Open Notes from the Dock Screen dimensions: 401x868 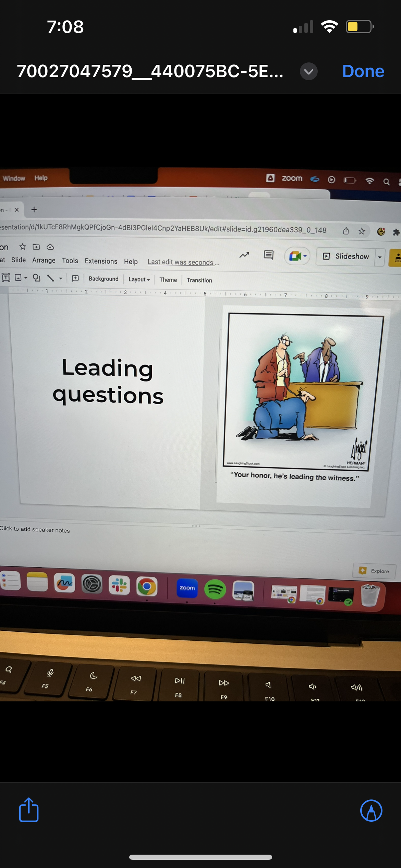(37, 582)
